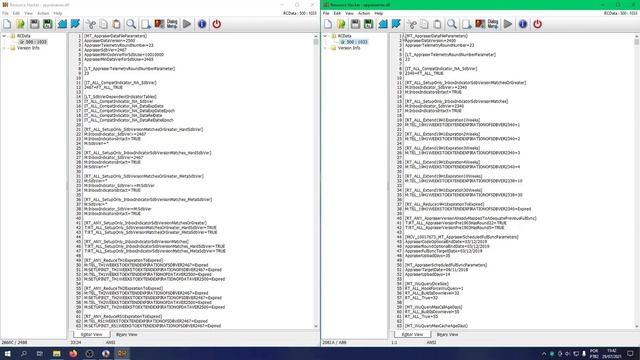Open the Action menu in right window
640x360 pixels.
[364, 13]
